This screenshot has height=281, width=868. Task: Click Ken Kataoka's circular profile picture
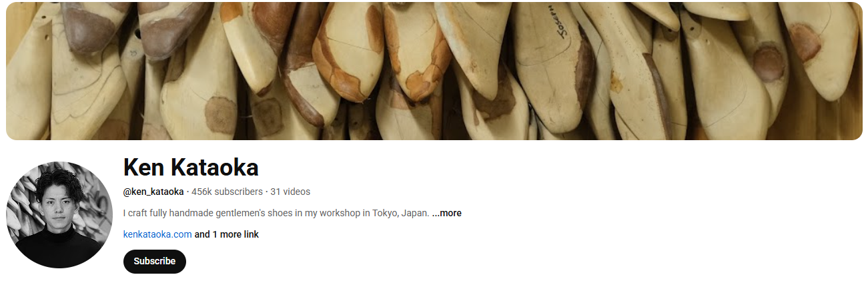point(59,214)
